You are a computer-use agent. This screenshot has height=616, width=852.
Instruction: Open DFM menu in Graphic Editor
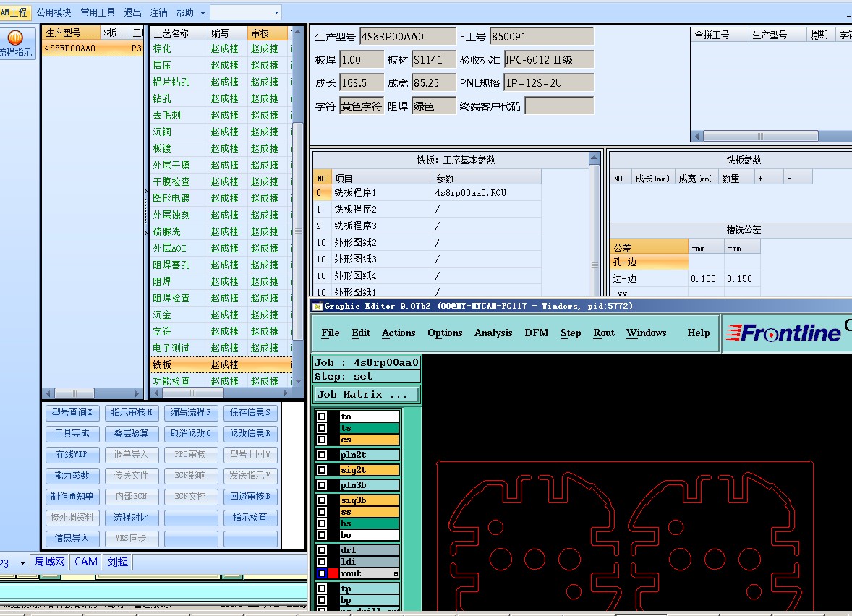tap(537, 333)
